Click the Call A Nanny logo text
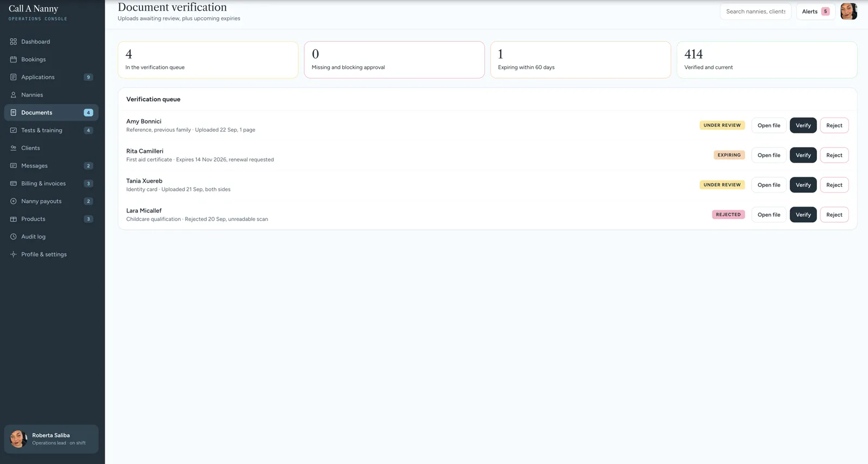 pos(33,9)
